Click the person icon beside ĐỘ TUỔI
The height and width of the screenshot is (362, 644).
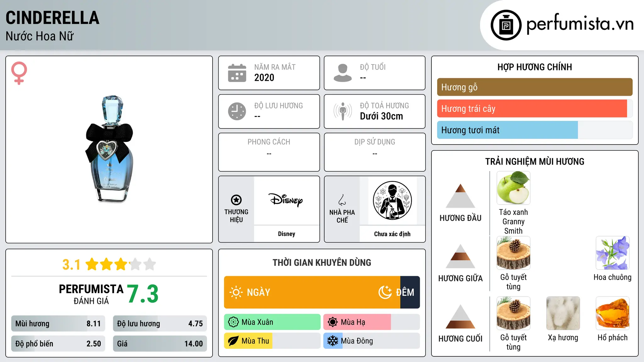(343, 73)
